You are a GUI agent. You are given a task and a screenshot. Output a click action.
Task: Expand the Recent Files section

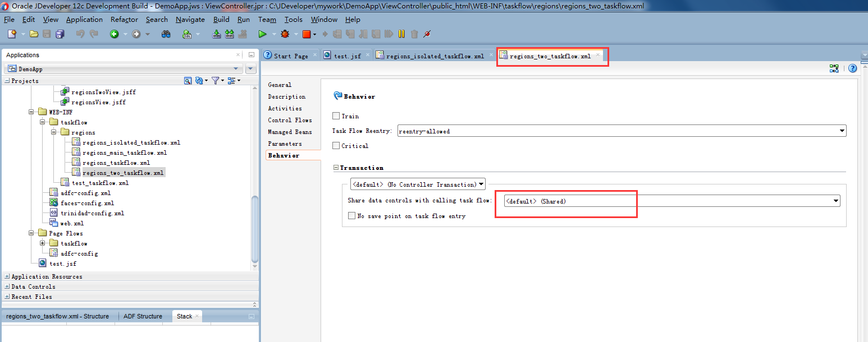[x=7, y=297]
